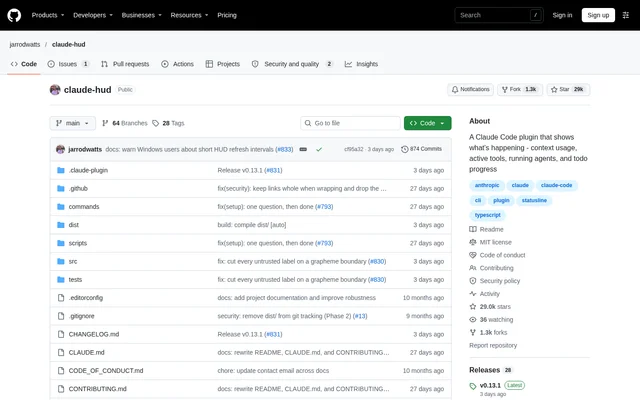Image resolution: width=640 pixels, height=400 pixels.
Task: Open the .editorconfig file
Action: pyautogui.click(x=86, y=298)
